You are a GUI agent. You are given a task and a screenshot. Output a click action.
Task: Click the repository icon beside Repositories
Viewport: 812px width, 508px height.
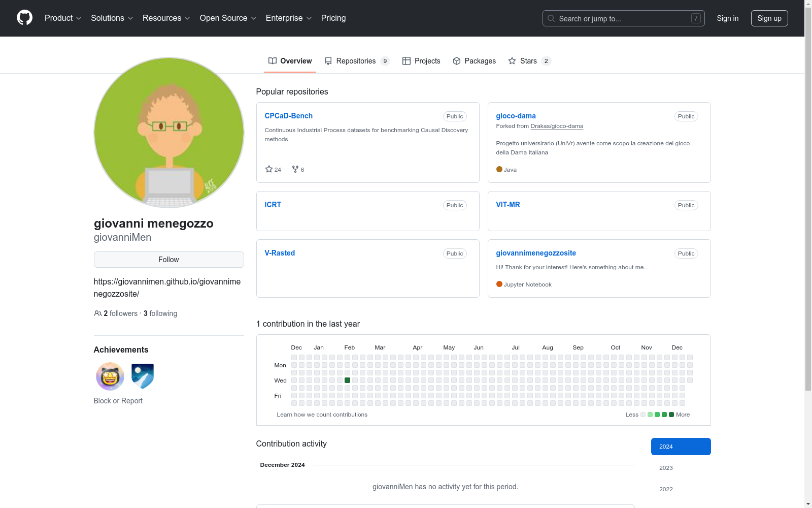coord(328,61)
